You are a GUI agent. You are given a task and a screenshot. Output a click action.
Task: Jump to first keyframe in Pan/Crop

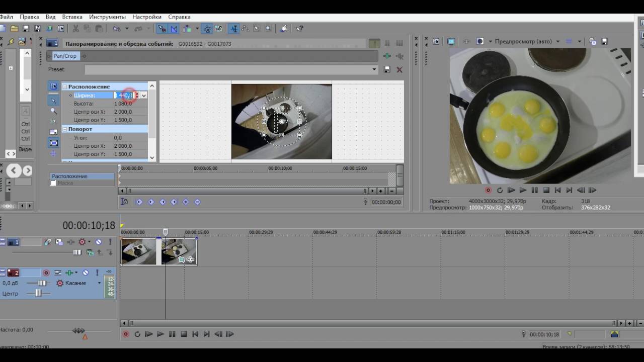pos(139,202)
